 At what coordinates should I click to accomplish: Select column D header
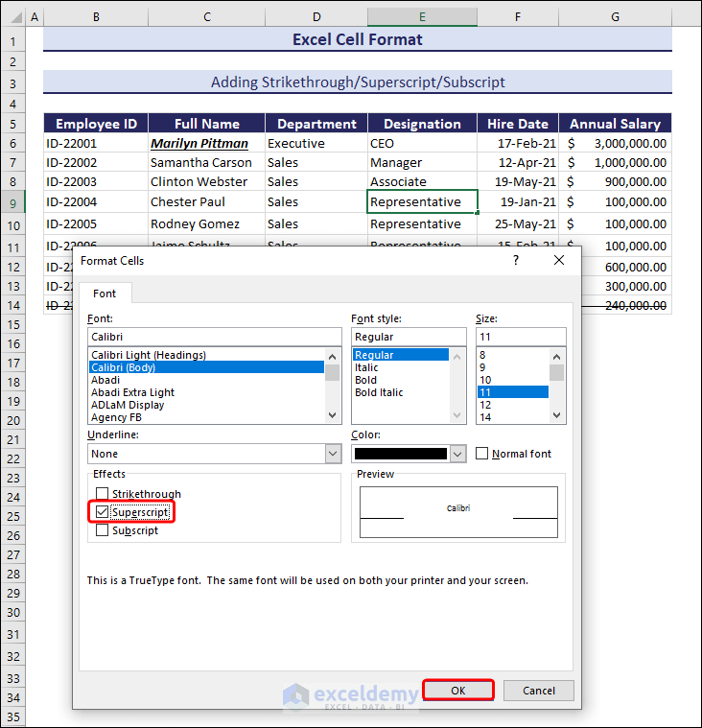pos(316,17)
